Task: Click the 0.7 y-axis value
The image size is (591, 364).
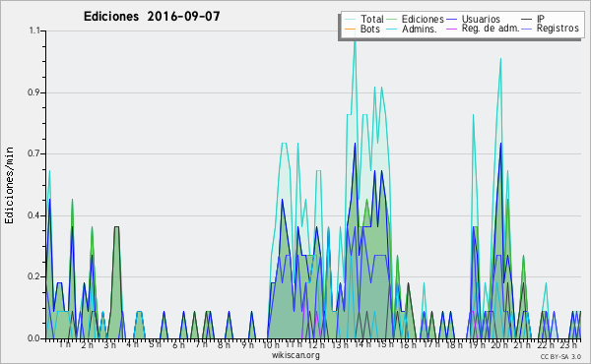Action: click(34, 153)
